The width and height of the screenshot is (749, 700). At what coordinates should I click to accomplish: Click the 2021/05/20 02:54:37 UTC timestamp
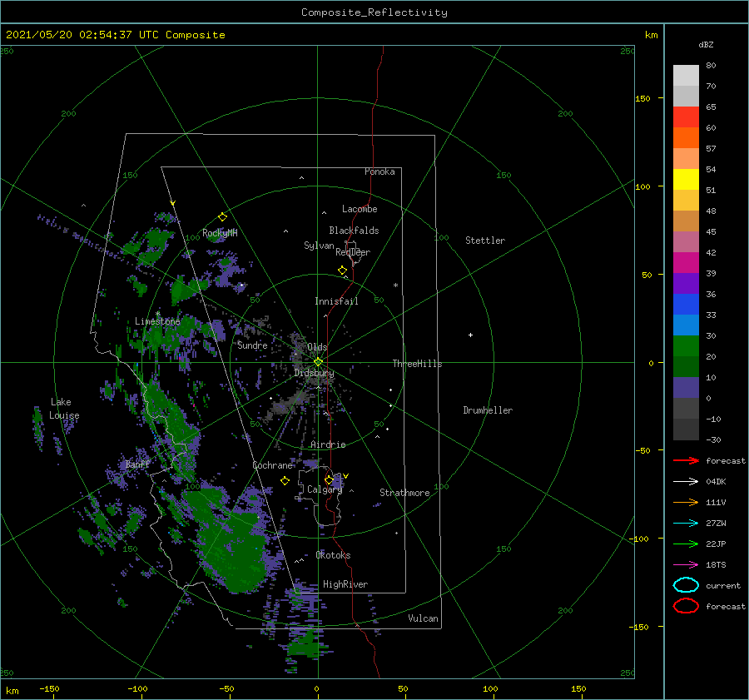[115, 35]
